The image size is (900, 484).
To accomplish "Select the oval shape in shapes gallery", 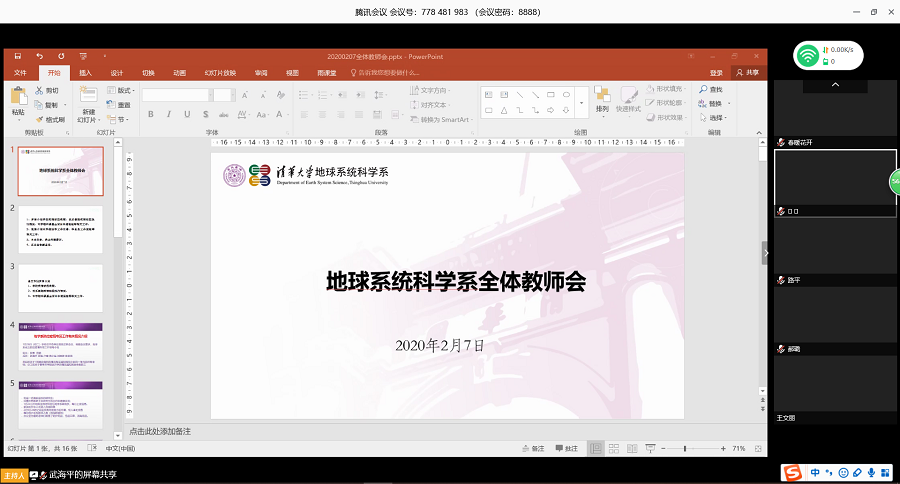I will [x=566, y=95].
